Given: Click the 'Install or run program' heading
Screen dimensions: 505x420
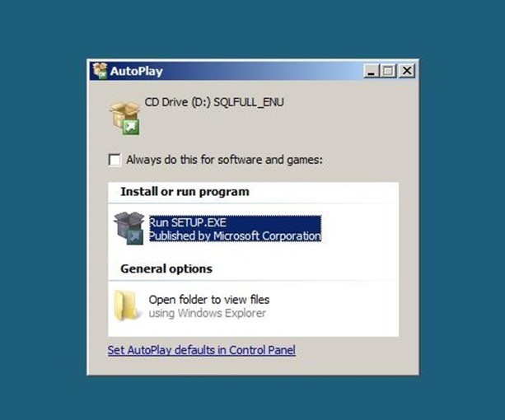Looking at the screenshot, I should point(185,192).
